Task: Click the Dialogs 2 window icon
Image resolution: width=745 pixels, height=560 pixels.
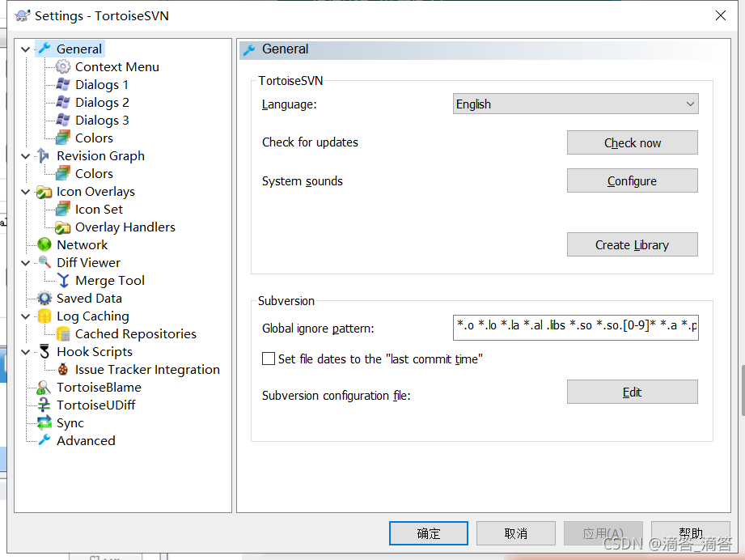Action: click(63, 102)
